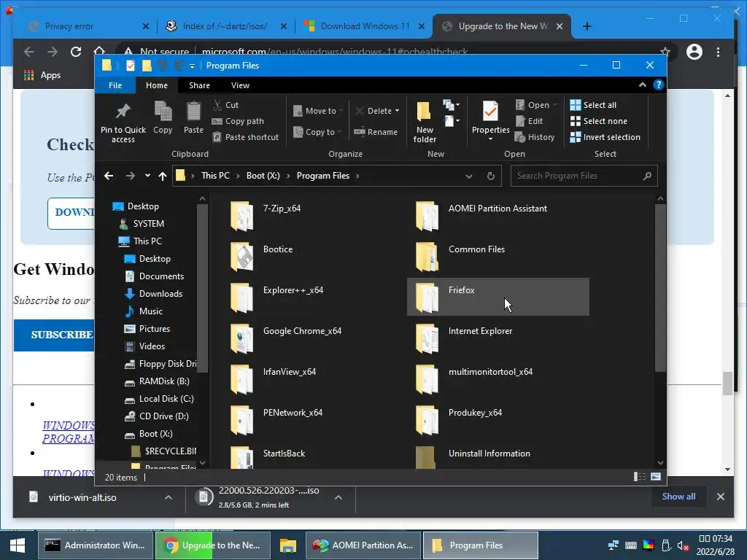Viewport: 747px width, 560px height.
Task: Click the blue Help question icon
Action: [x=659, y=85]
